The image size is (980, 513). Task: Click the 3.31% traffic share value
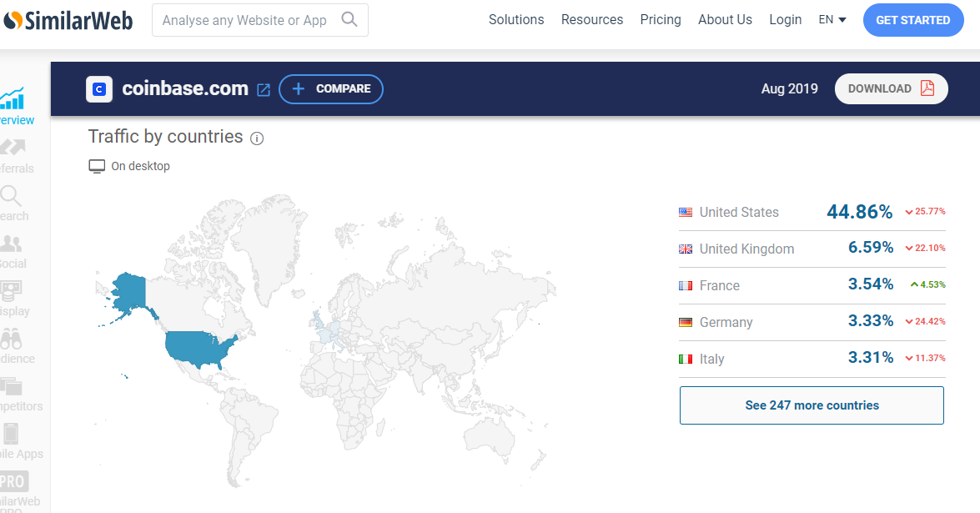point(871,357)
